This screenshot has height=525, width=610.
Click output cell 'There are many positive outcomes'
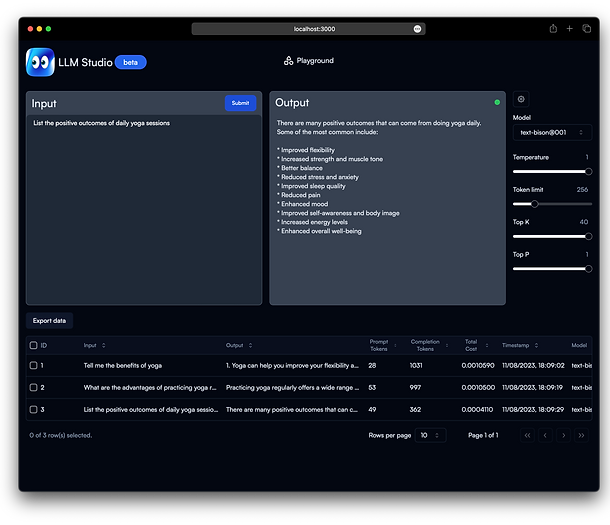point(292,410)
